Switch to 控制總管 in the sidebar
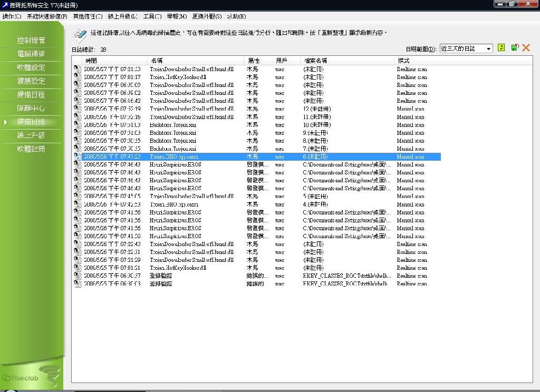This screenshot has width=540, height=392. 31,40
